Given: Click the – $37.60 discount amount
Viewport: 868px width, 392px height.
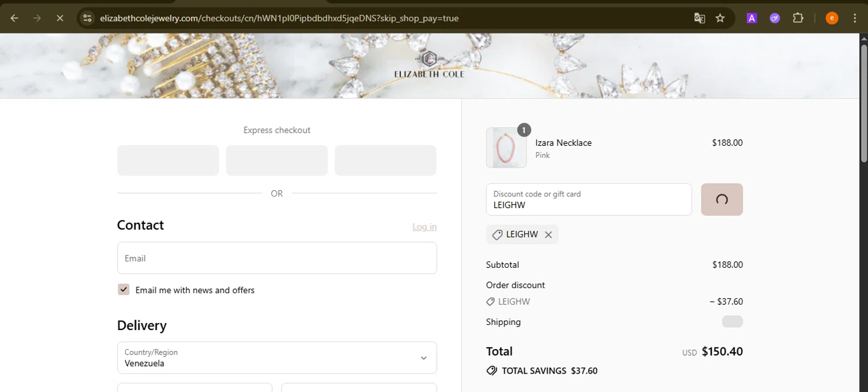Looking at the screenshot, I should tap(726, 301).
